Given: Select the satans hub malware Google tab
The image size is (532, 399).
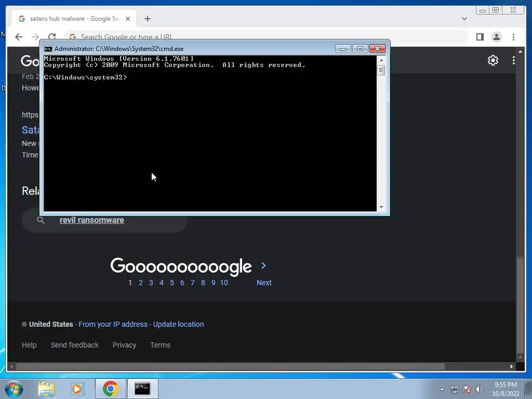Looking at the screenshot, I should click(74, 19).
